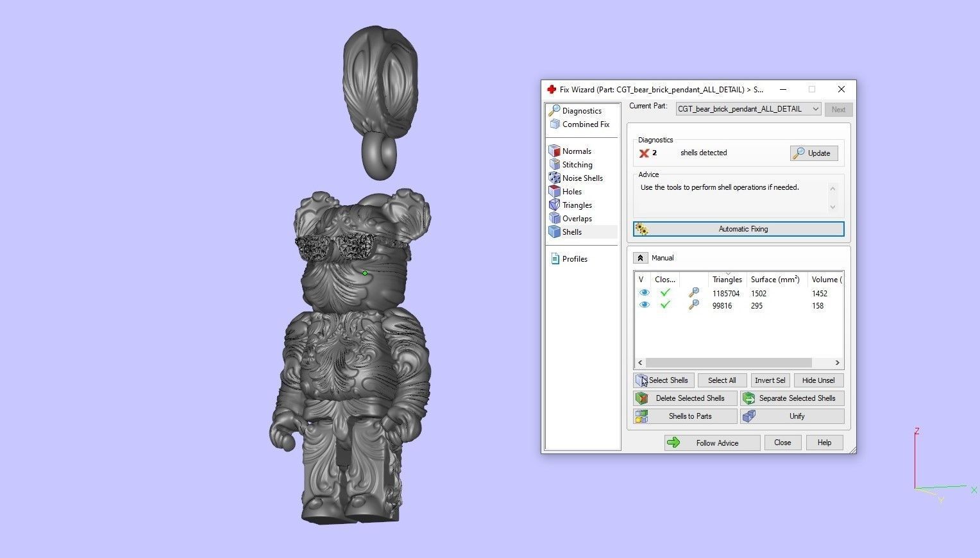This screenshot has height=558, width=980.
Task: Select the 1452 volume value cell
Action: 819,294
